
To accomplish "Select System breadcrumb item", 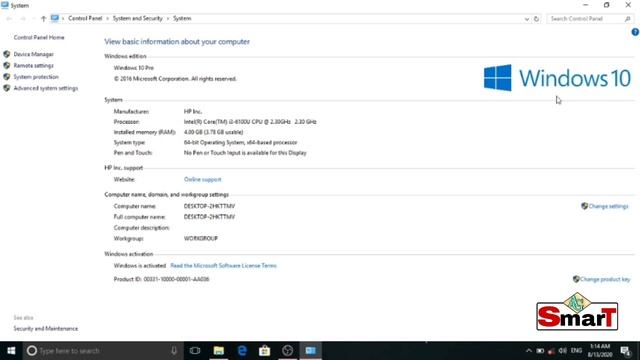I will coord(182,18).
